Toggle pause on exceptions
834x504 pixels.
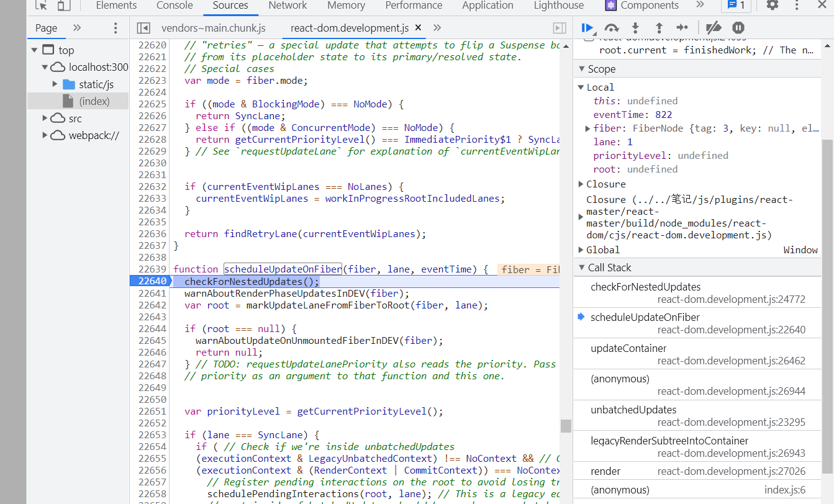[738, 27]
